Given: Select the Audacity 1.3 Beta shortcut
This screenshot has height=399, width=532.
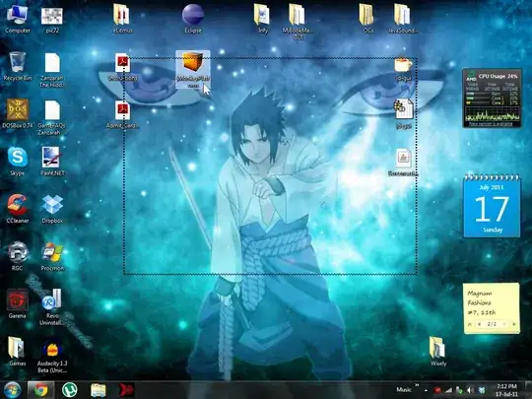Looking at the screenshot, I should 52,358.
